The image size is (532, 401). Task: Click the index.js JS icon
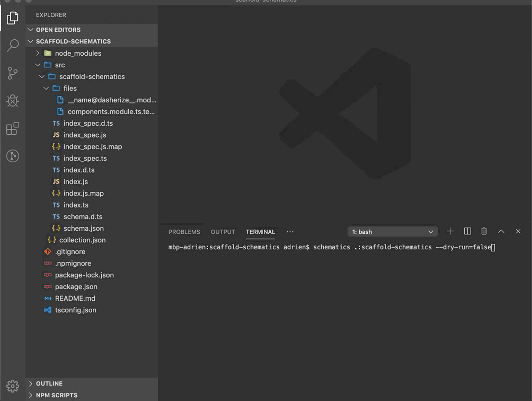(x=56, y=181)
